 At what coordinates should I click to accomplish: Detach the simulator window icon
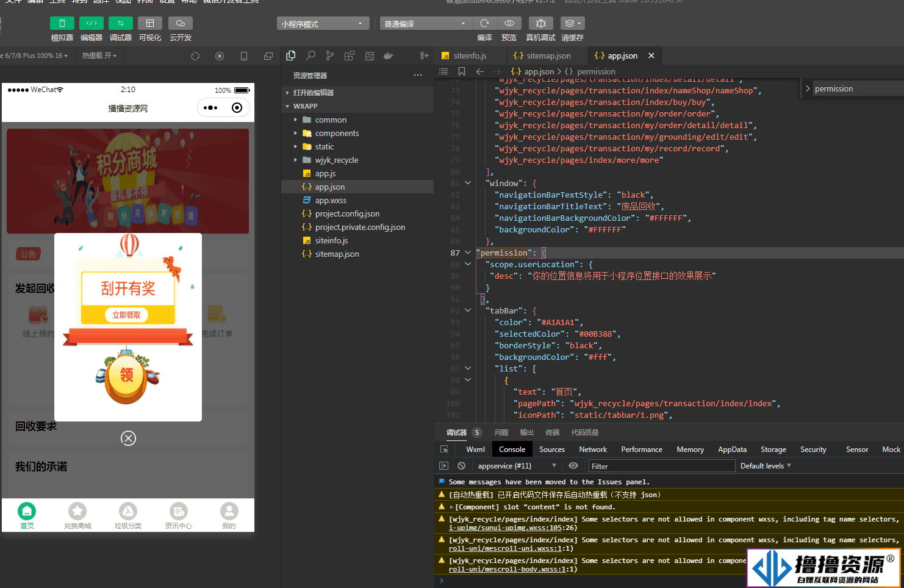coord(268,56)
